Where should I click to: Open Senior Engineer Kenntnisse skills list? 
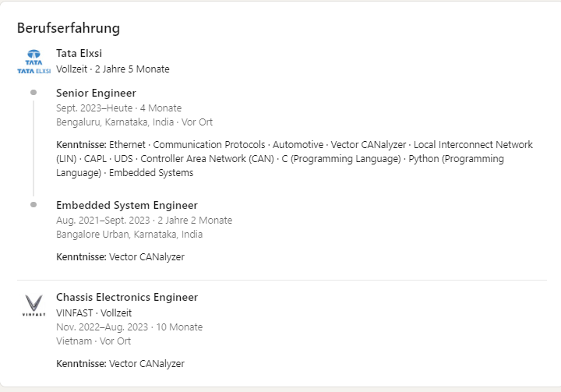tap(294, 158)
